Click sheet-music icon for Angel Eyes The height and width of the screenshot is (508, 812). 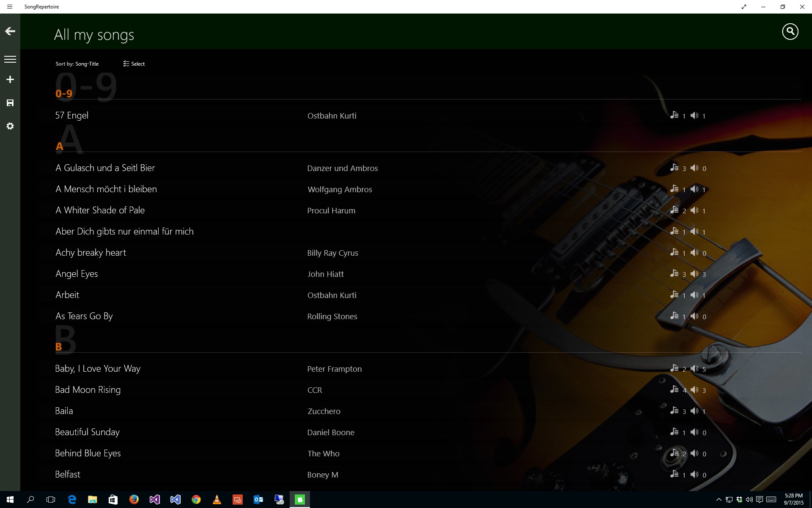pos(674,273)
